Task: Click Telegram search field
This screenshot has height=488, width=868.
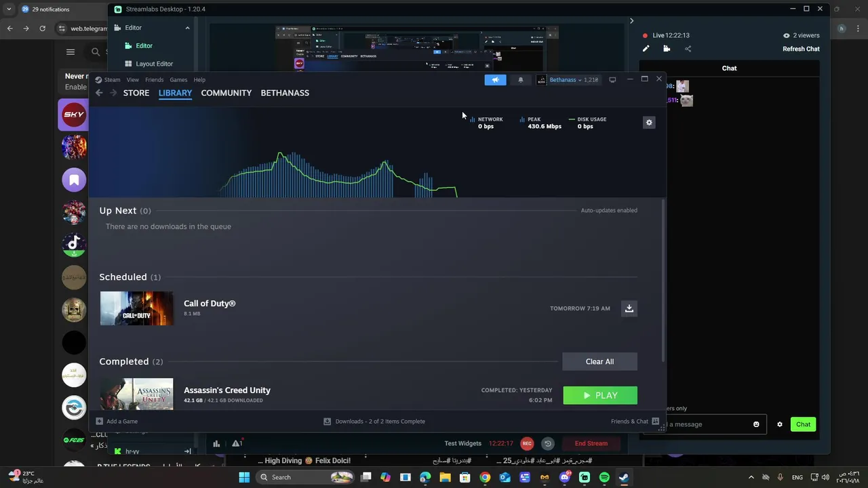Action: [97, 52]
